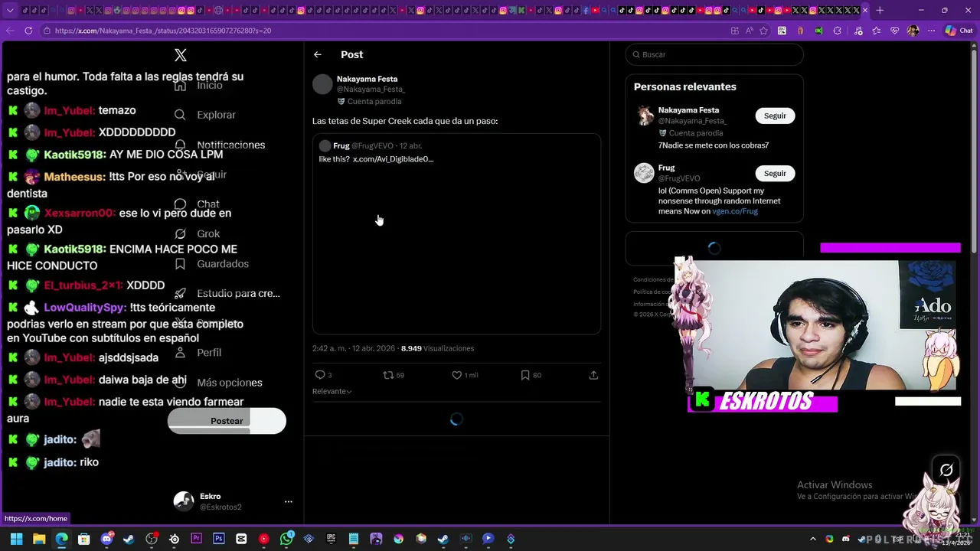Open Edge read aloud icon
Screen dimensions: 980x551
(x=749, y=31)
